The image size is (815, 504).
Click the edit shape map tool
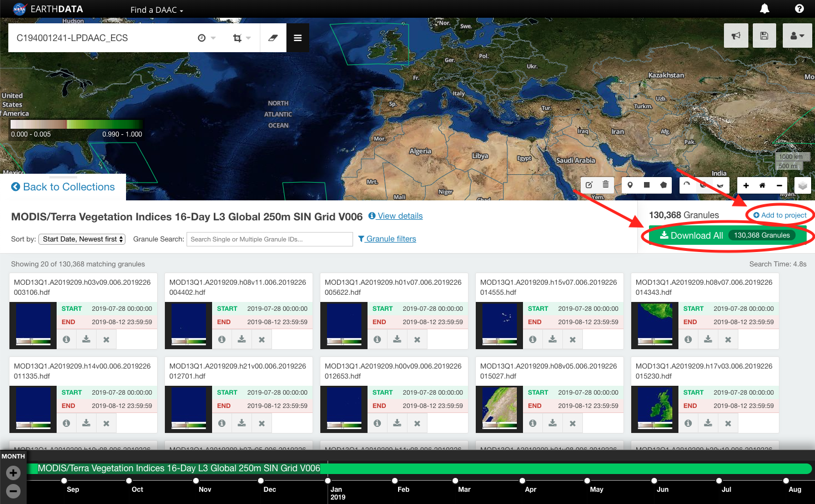pyautogui.click(x=589, y=185)
